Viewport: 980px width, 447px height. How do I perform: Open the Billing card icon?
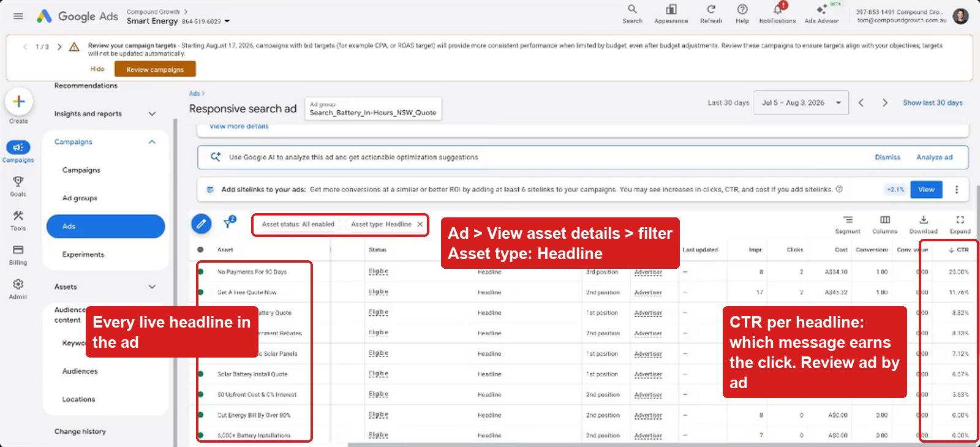point(18,250)
